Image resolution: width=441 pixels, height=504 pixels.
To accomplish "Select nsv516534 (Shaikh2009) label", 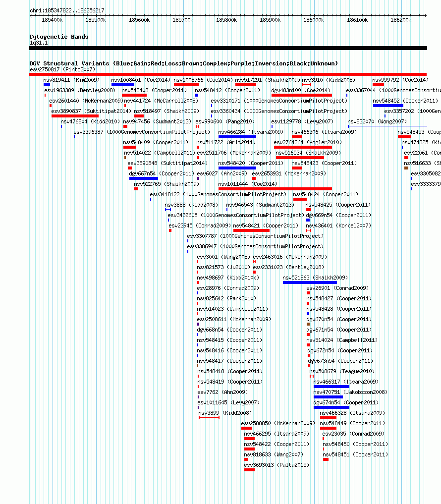I will [308, 153].
